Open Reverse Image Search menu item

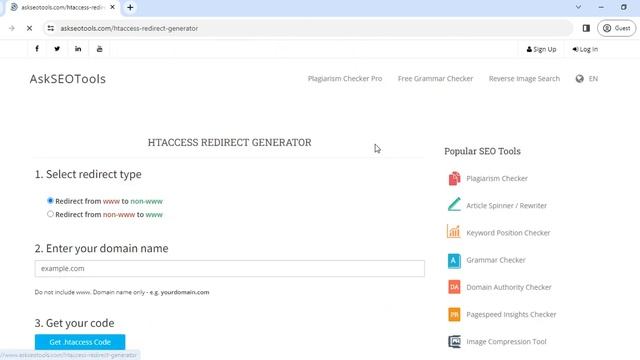coord(524,79)
